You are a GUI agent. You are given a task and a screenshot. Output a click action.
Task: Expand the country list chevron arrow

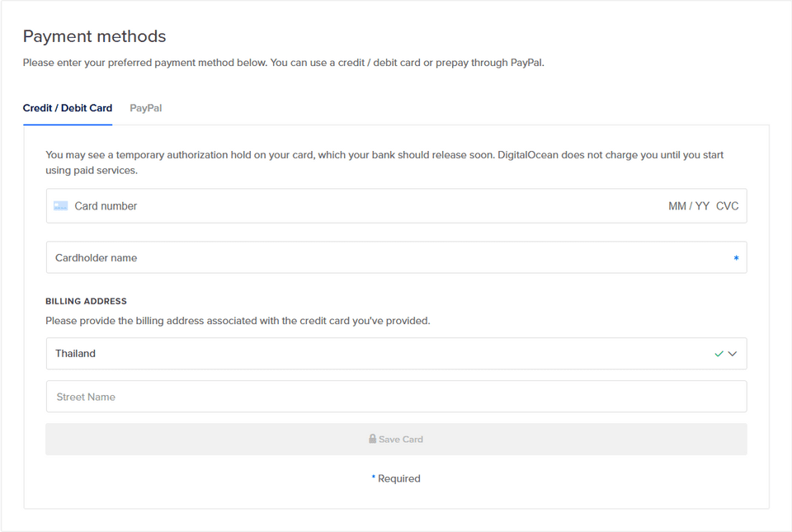coord(732,354)
